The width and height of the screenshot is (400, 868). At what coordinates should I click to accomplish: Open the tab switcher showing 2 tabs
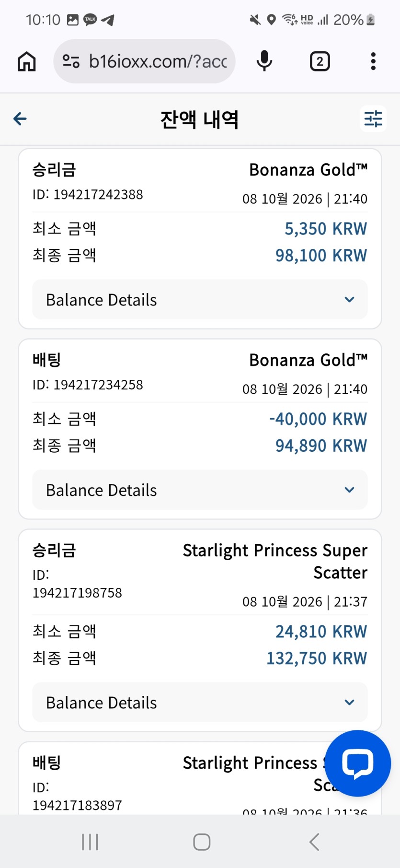[320, 61]
